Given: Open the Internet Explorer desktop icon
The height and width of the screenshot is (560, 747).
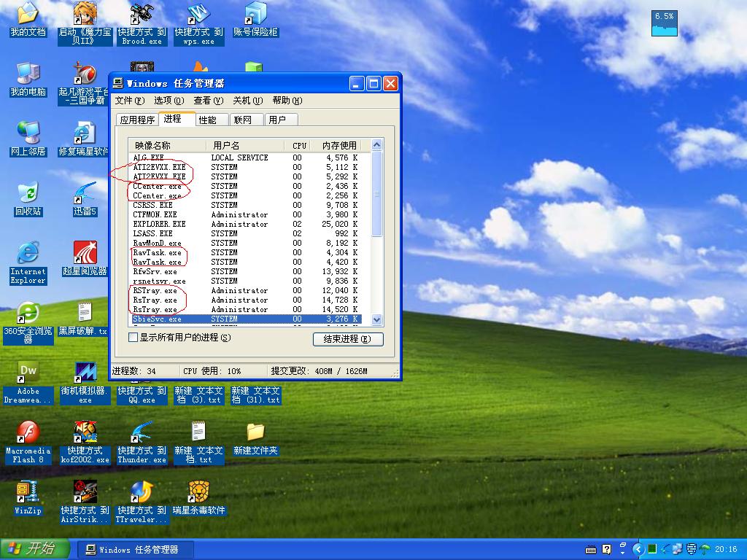Looking at the screenshot, I should pyautogui.click(x=28, y=254).
